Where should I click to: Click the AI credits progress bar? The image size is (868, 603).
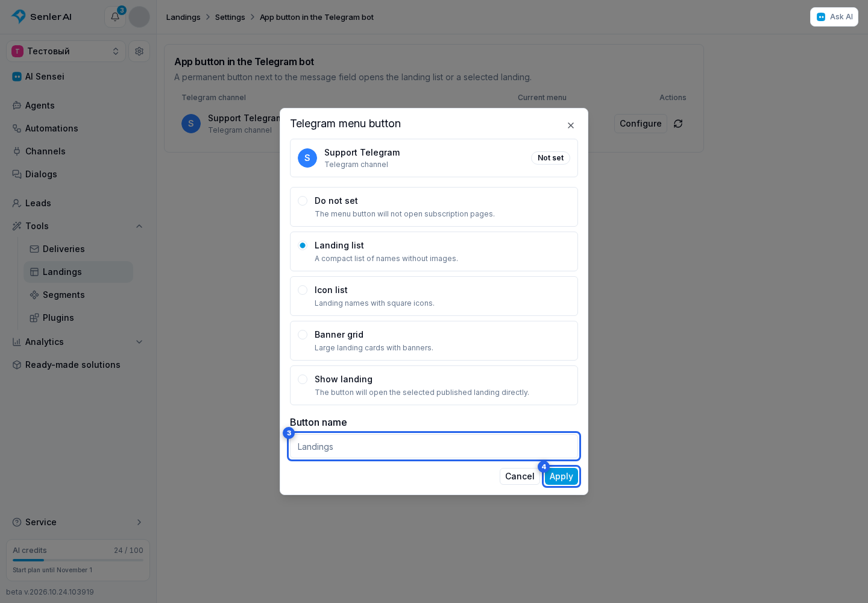[x=78, y=560]
